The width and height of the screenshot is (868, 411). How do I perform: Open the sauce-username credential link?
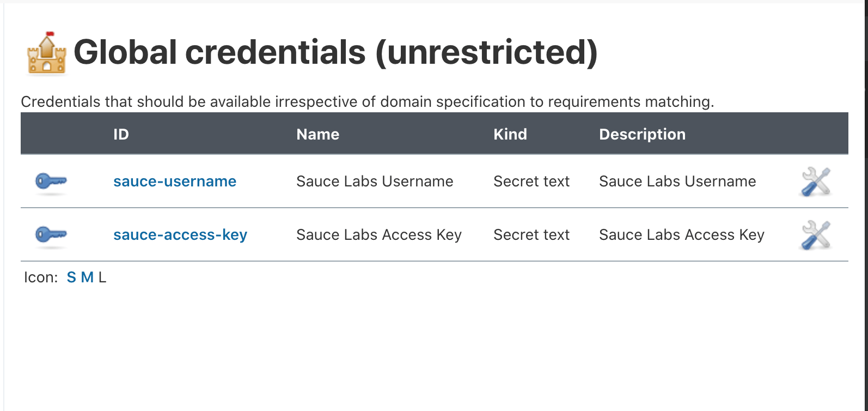tap(175, 182)
